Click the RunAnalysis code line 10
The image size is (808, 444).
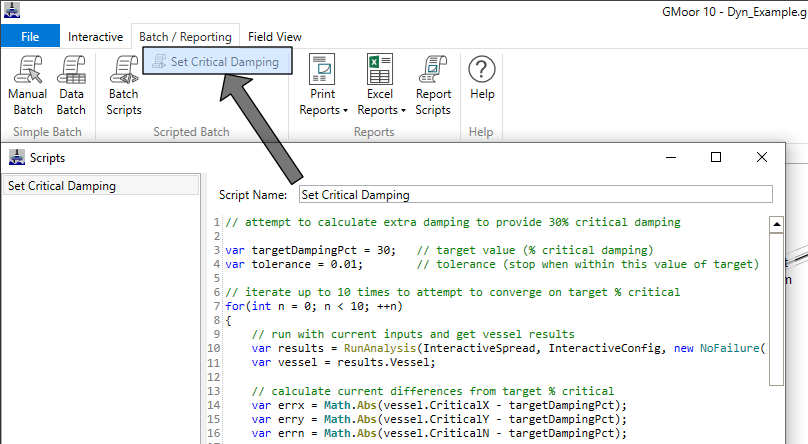(509, 348)
